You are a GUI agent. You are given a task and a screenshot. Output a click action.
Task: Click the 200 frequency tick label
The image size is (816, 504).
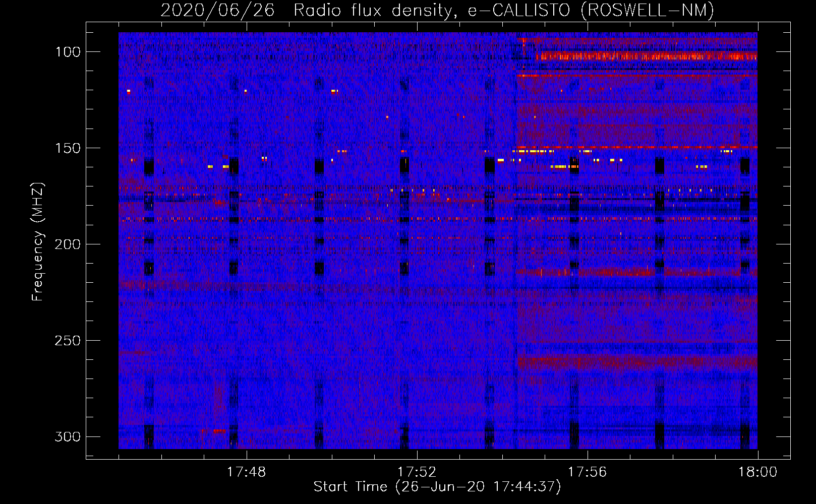coord(68,244)
